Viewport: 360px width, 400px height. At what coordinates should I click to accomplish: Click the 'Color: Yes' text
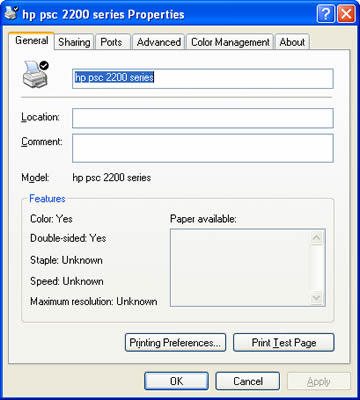(51, 219)
